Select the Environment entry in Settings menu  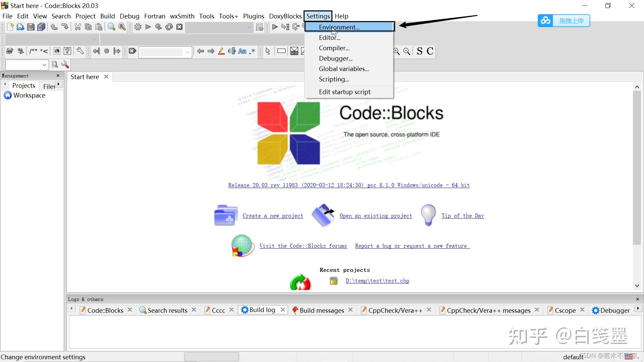[339, 27]
